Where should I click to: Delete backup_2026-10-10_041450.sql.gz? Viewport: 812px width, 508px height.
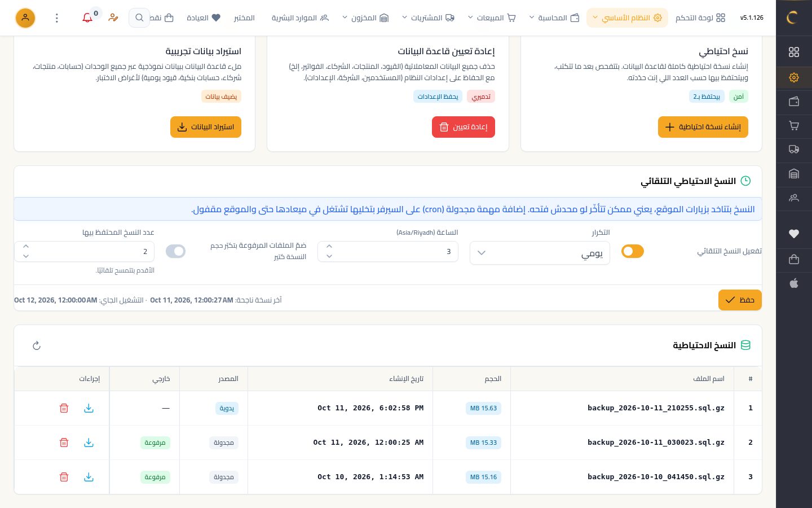tap(64, 477)
